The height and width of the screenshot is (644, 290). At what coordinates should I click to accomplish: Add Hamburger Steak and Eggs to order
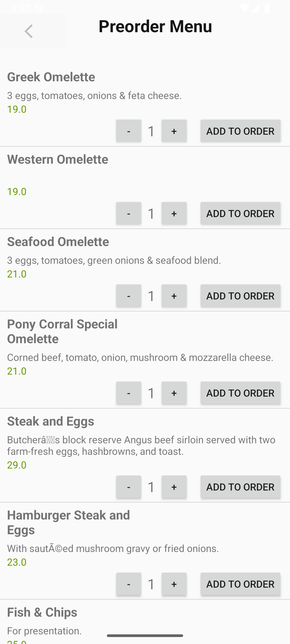coord(240,584)
